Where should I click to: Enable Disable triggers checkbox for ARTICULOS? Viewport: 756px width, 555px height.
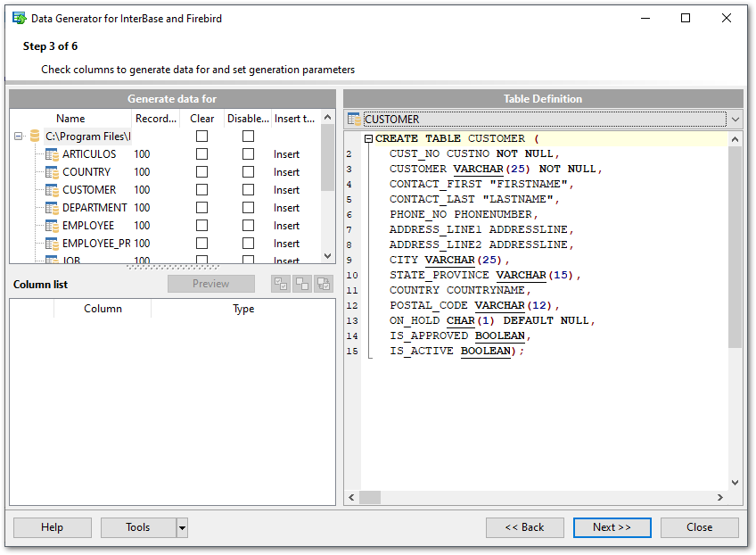coord(249,154)
